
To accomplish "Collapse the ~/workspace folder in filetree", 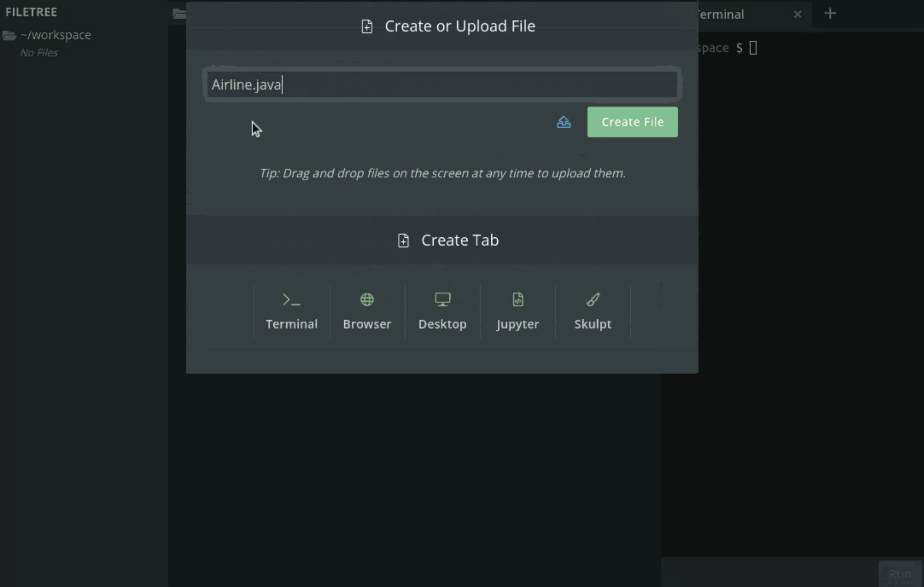I will click(x=55, y=35).
